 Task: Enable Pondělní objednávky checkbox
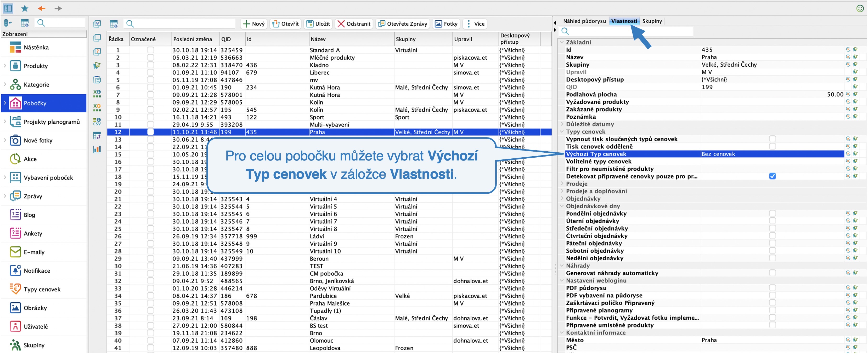tap(772, 213)
